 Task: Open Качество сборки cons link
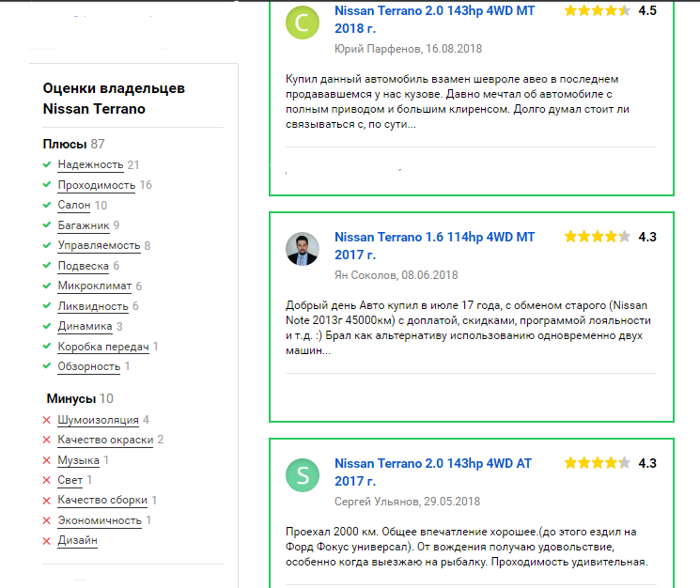click(102, 500)
